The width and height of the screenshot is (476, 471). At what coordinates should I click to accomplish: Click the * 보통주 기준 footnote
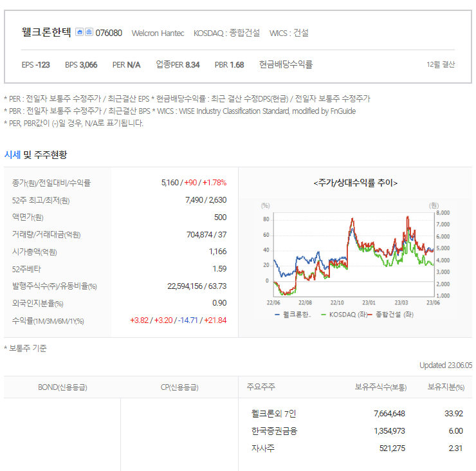[26, 348]
